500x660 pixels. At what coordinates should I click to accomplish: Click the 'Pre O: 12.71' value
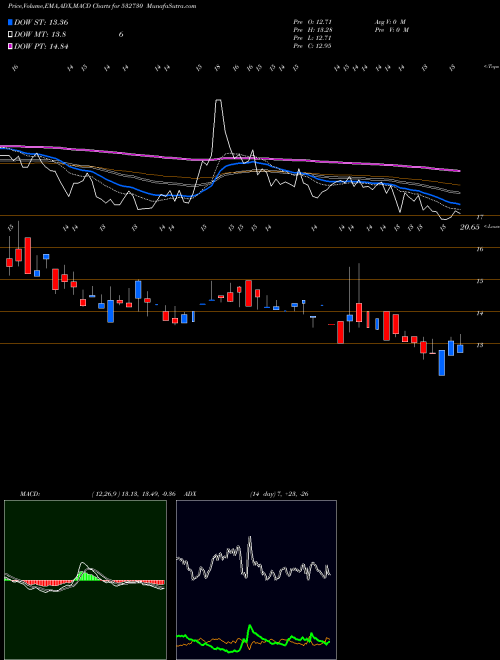(x=312, y=22)
